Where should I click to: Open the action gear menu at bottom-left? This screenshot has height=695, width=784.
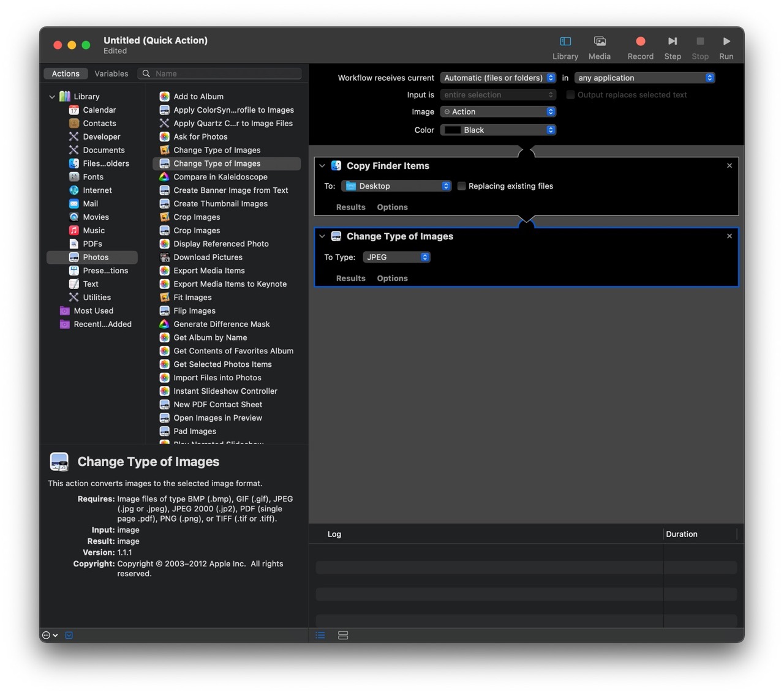(x=50, y=636)
